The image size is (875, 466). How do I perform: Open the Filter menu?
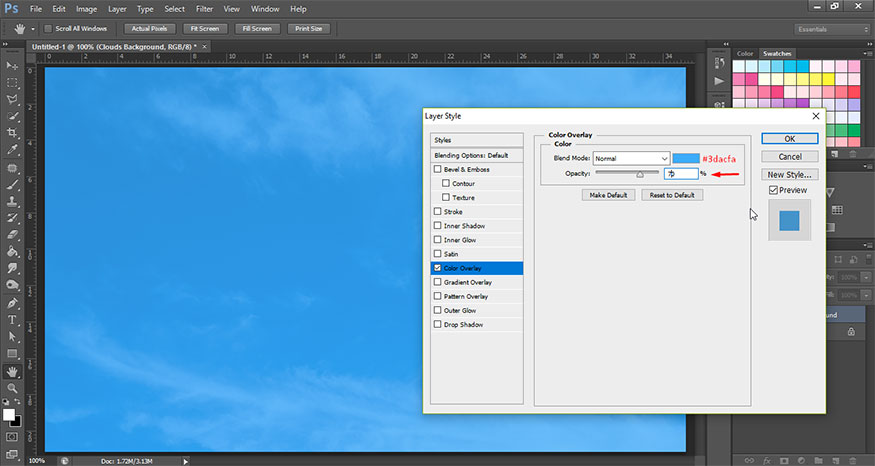[x=206, y=8]
